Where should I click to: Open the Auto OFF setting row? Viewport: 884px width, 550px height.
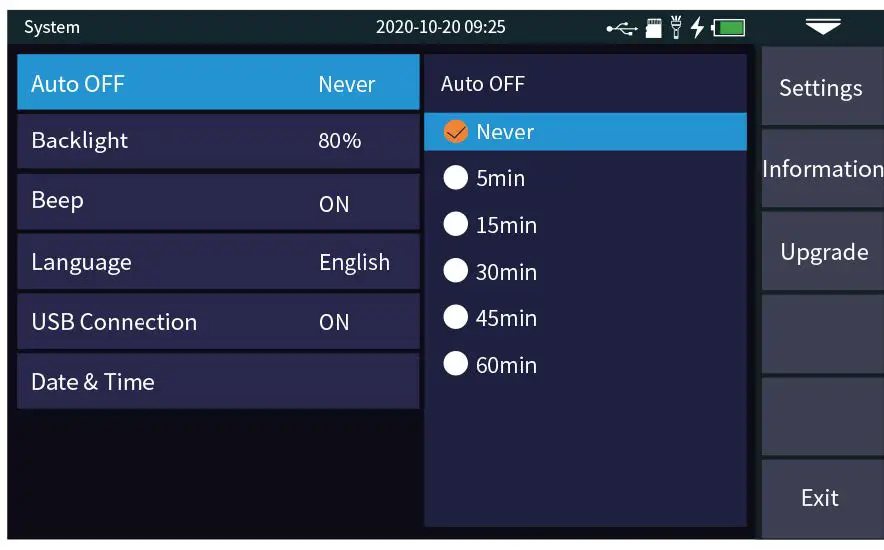218,83
